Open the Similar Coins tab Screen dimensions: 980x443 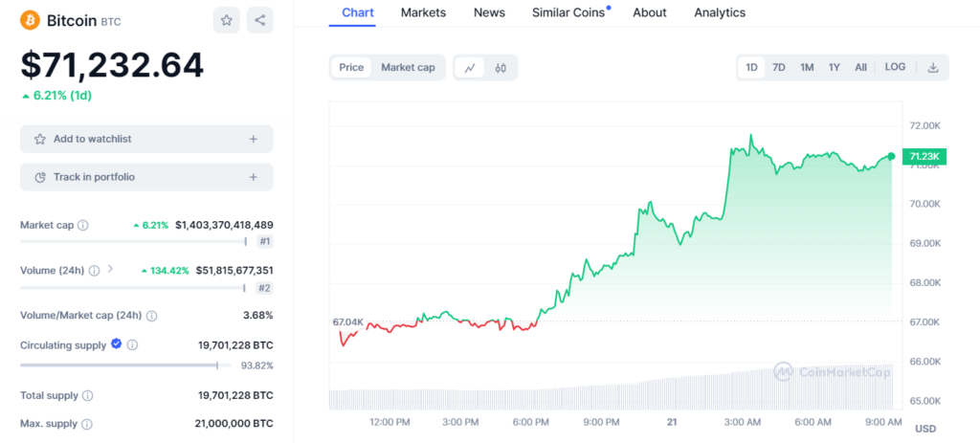[x=568, y=12]
